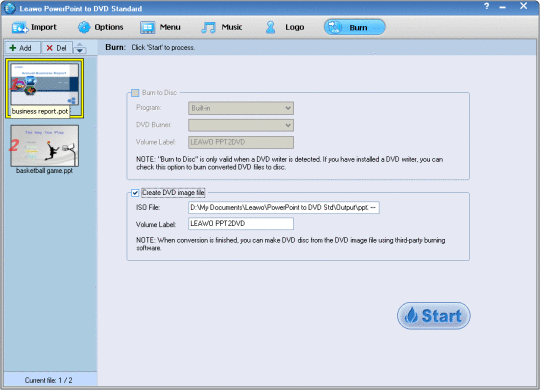Viewport: 540px width, 390px height.
Task: Click the Start button
Action: pyautogui.click(x=434, y=316)
